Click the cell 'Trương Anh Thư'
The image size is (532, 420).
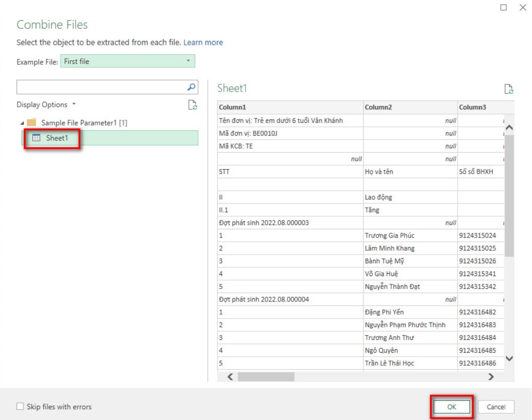pyautogui.click(x=410, y=338)
